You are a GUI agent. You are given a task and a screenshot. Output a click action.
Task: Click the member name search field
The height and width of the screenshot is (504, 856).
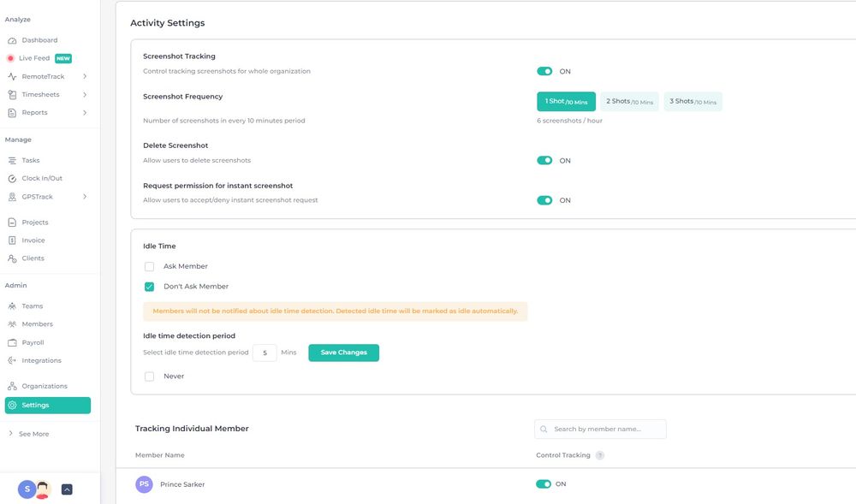(x=599, y=429)
